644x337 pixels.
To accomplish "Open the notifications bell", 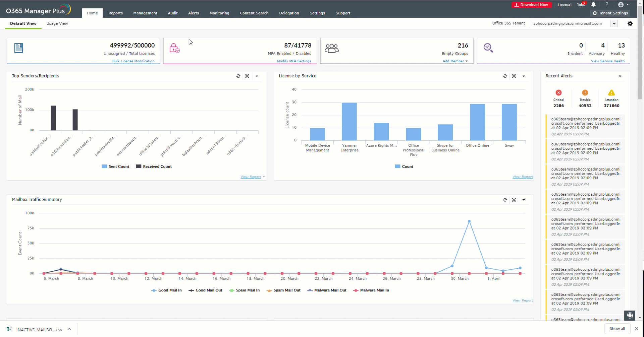I will coord(593,5).
